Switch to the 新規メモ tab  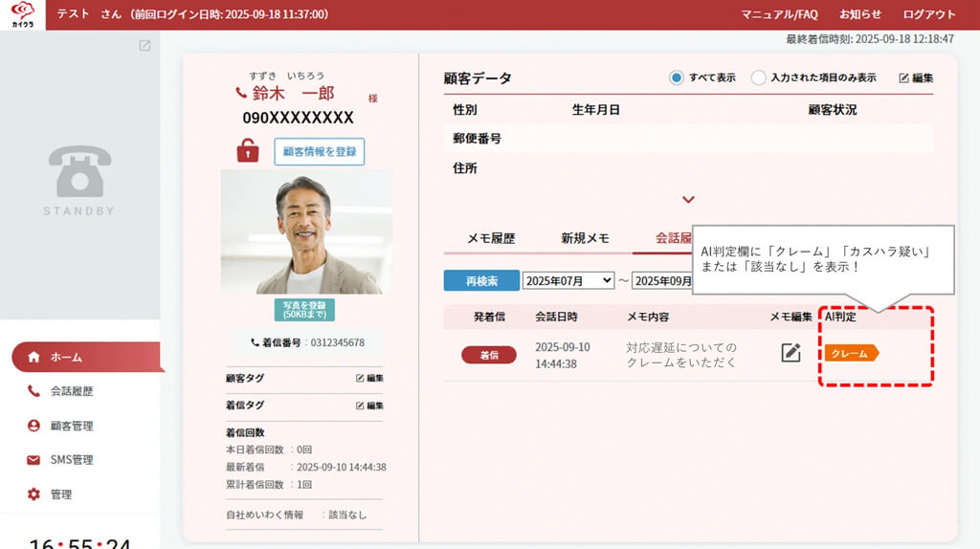pos(585,238)
